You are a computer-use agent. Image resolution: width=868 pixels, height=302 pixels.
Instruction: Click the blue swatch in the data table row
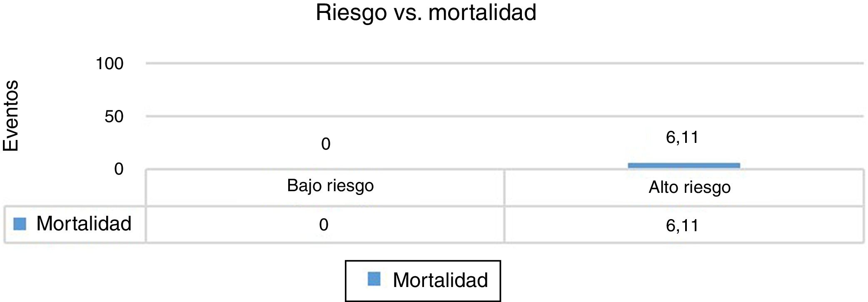point(20,224)
